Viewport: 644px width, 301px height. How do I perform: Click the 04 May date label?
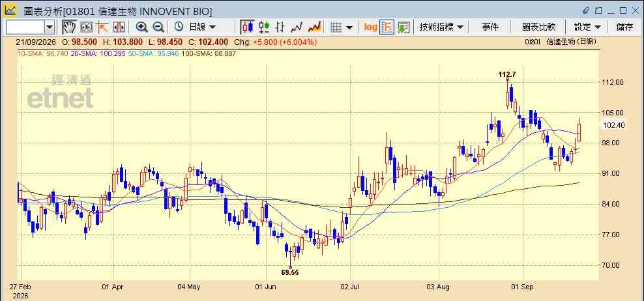[189, 287]
